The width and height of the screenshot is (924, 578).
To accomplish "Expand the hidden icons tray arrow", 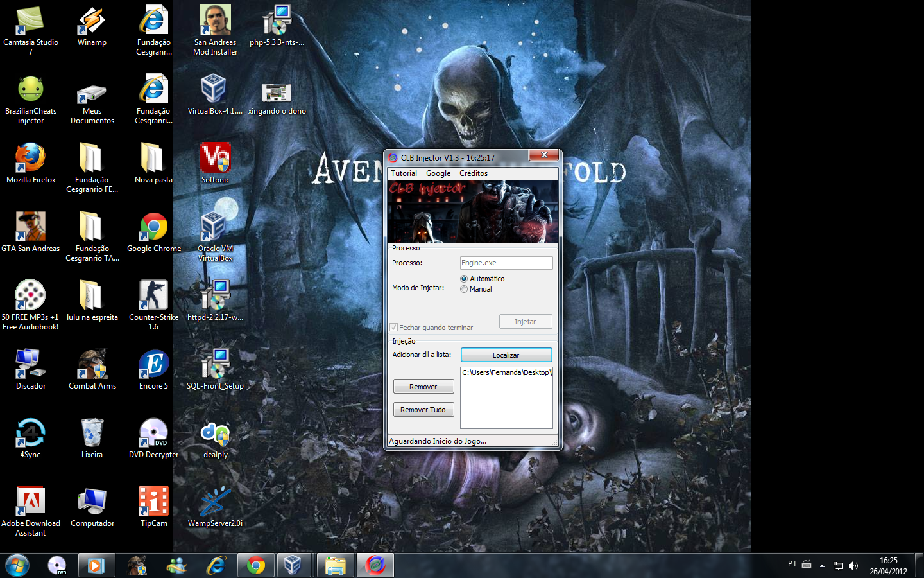I will pyautogui.click(x=823, y=565).
